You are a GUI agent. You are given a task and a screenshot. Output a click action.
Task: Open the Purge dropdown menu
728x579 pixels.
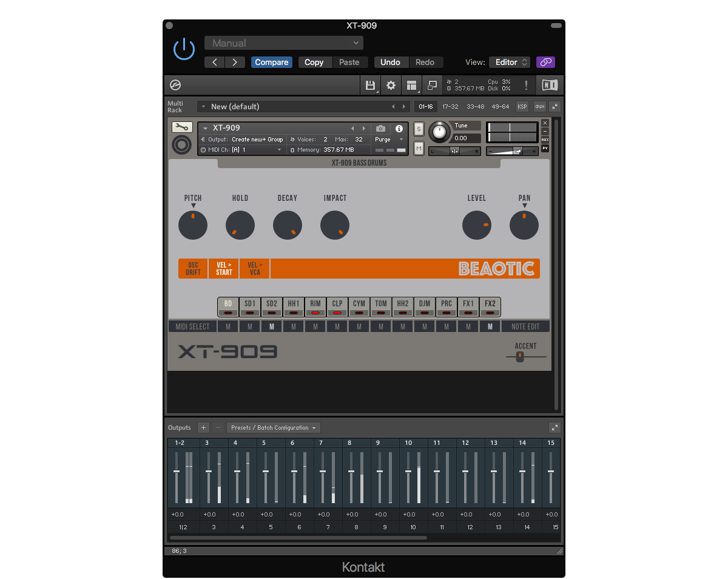tap(388, 140)
